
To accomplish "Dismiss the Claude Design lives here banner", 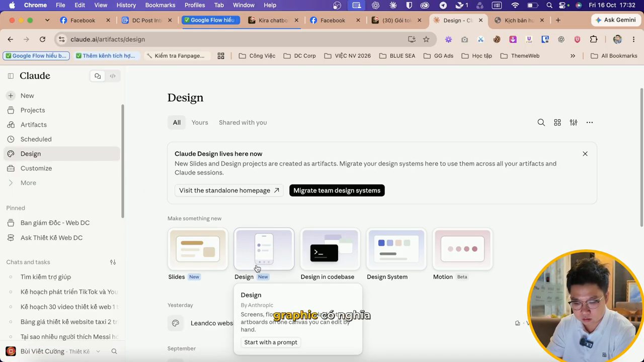I will click(585, 154).
